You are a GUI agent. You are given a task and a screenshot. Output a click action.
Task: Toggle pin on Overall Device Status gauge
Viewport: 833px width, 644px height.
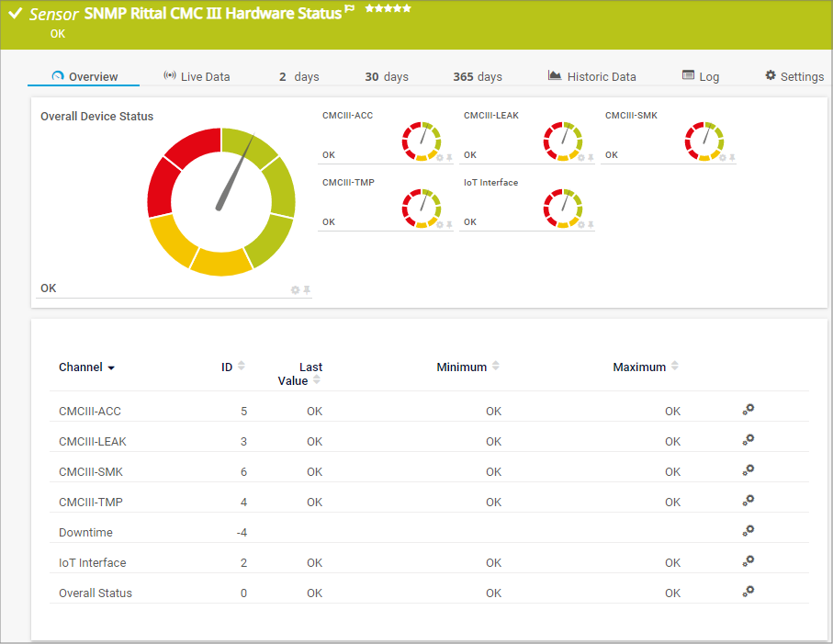click(307, 289)
